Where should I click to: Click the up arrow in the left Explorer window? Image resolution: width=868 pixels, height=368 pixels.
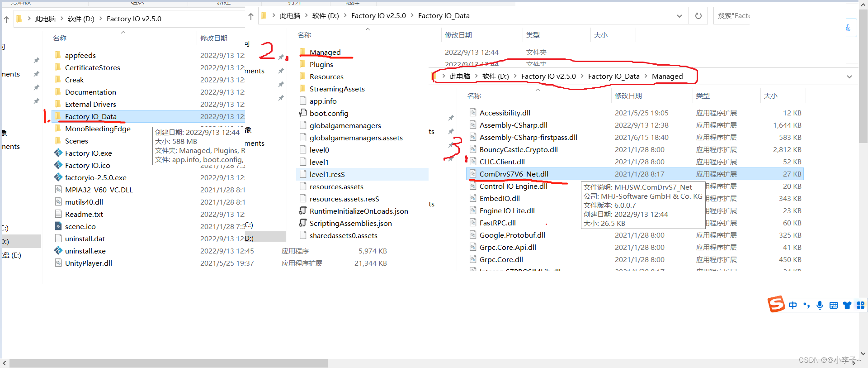tap(6, 19)
